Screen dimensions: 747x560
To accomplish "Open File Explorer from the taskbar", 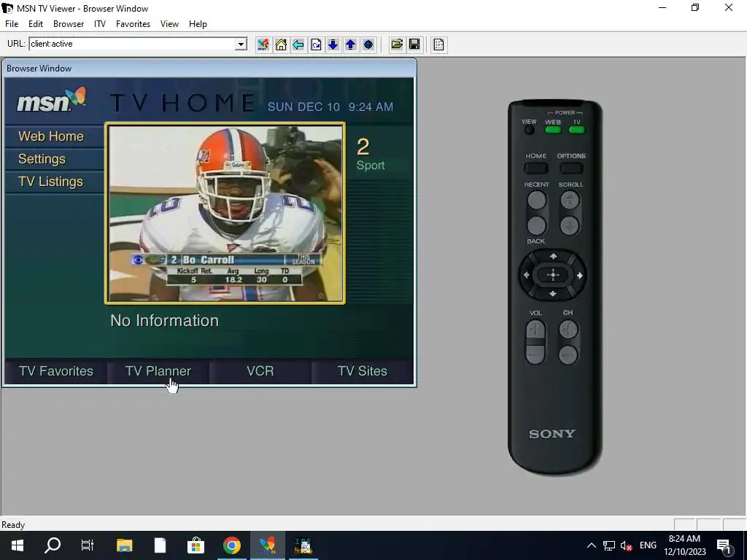I will coord(124,545).
